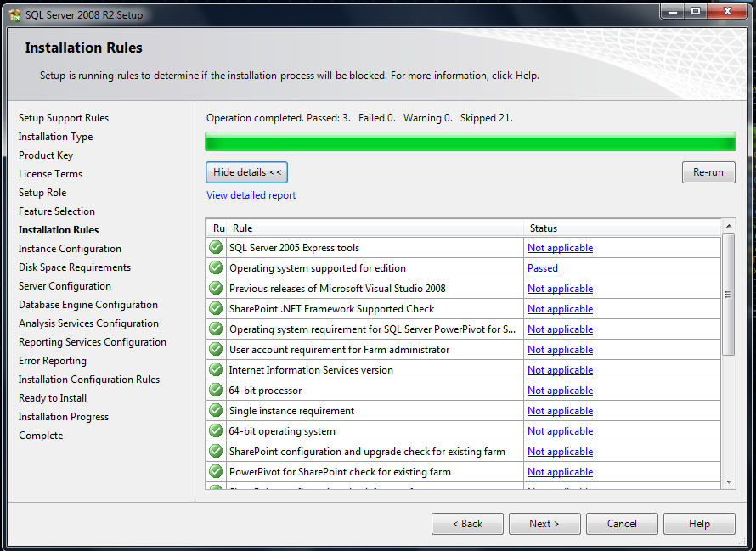756x551 pixels.
Task: Click the Single instance requirement rule name
Action: 291,411
